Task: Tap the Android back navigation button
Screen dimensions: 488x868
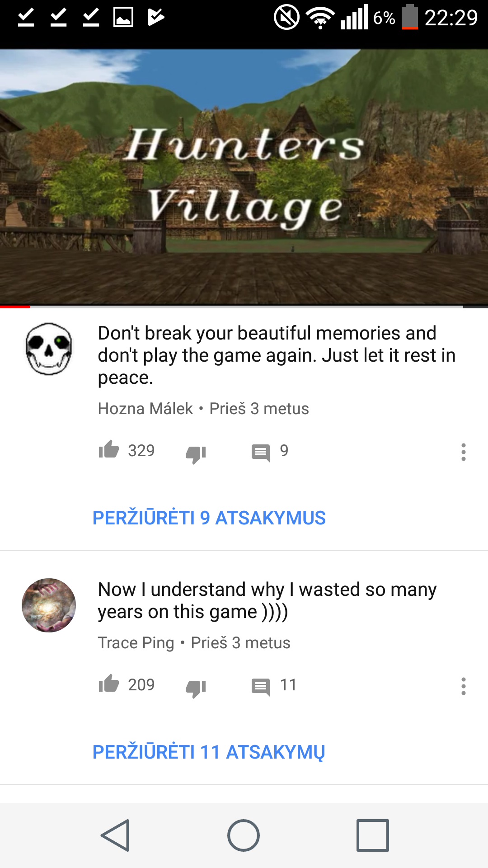Action: tap(116, 835)
